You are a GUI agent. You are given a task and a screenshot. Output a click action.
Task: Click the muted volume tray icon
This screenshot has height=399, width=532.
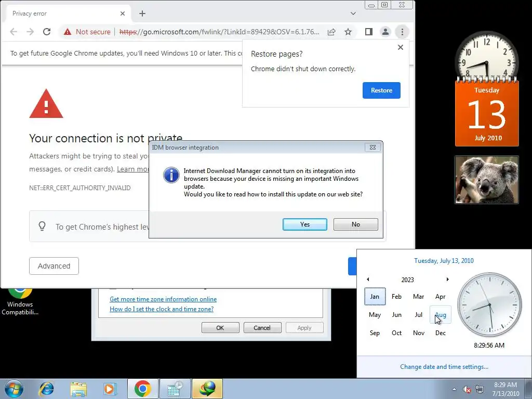point(467,389)
